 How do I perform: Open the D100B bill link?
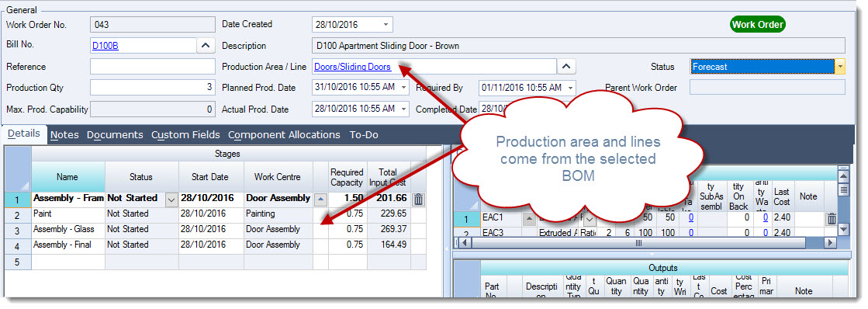tap(105, 46)
